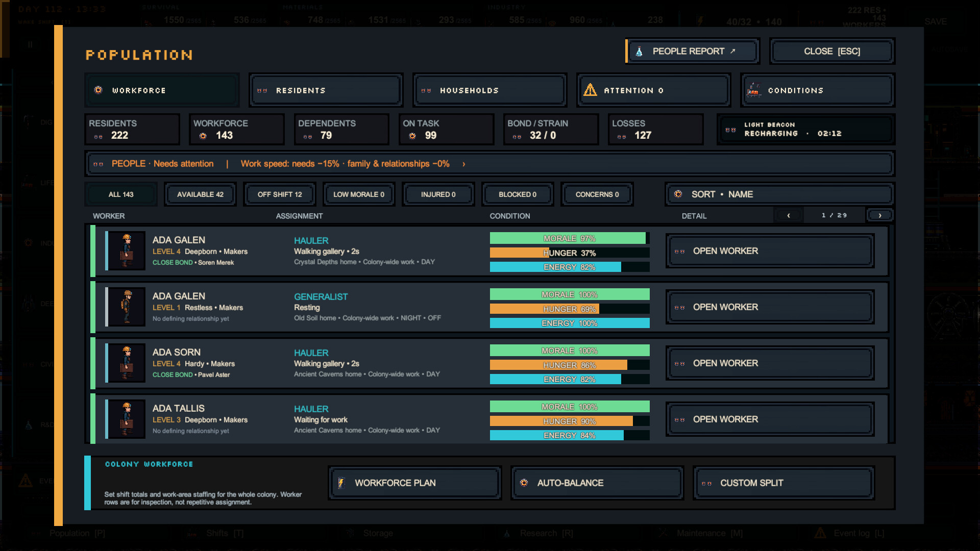Filter workers by All 143
This screenshot has height=551, width=980.
(121, 194)
